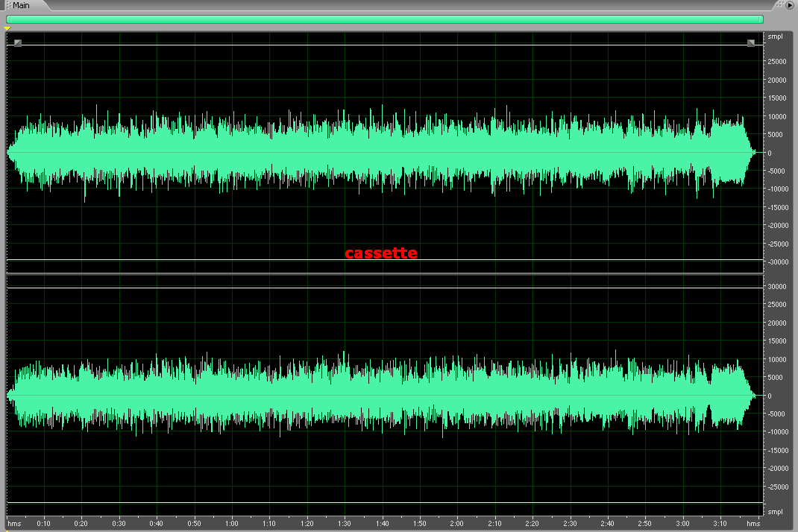Click the hms label at ruler's right end
The image size is (798, 532).
click(x=753, y=523)
